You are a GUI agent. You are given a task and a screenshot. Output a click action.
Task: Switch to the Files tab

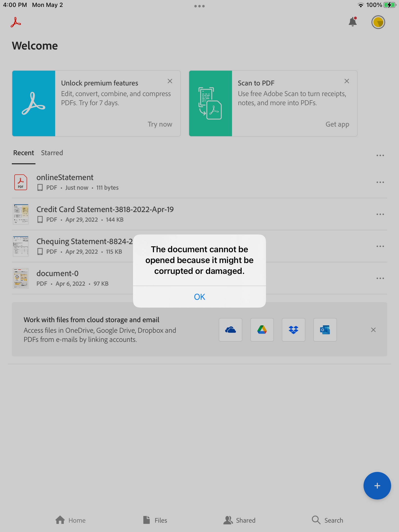coord(155,520)
